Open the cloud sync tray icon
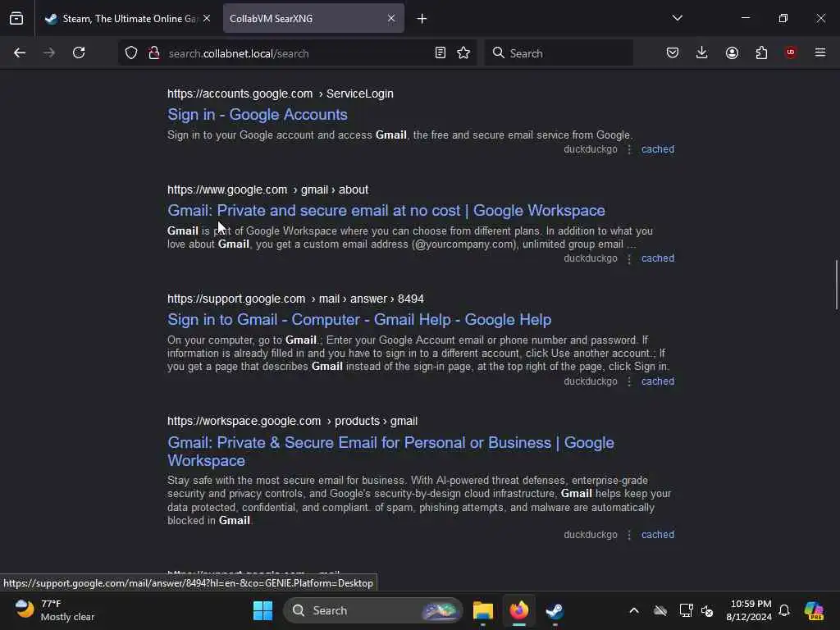The width and height of the screenshot is (840, 630). click(660, 610)
